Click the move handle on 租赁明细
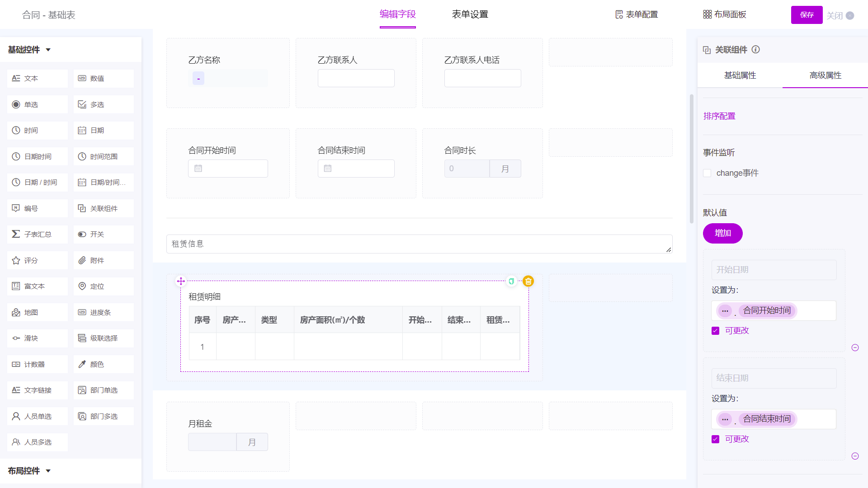Image resolution: width=868 pixels, height=488 pixels. click(x=181, y=281)
